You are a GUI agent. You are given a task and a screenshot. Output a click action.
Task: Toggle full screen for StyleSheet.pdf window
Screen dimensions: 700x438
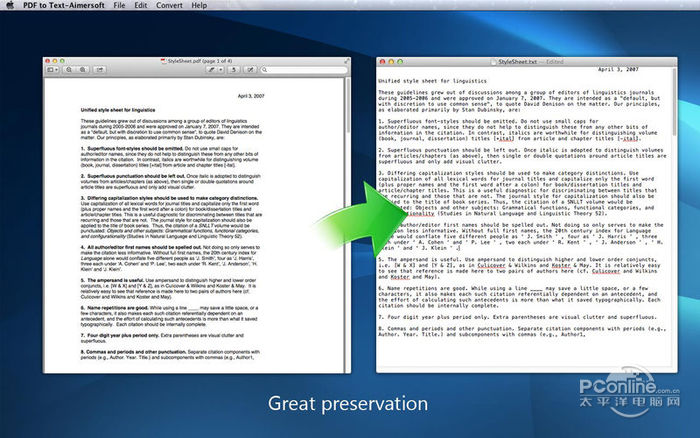(346, 61)
